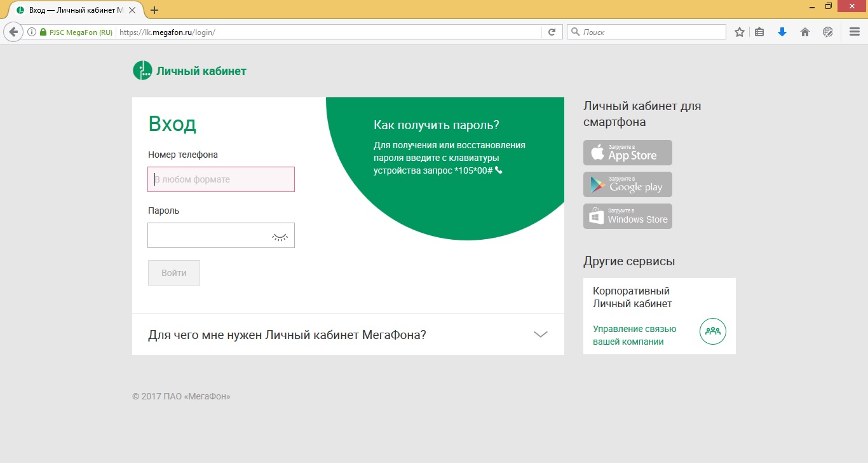Open a new browser tab
This screenshot has height=463, width=868.
coord(154,10)
